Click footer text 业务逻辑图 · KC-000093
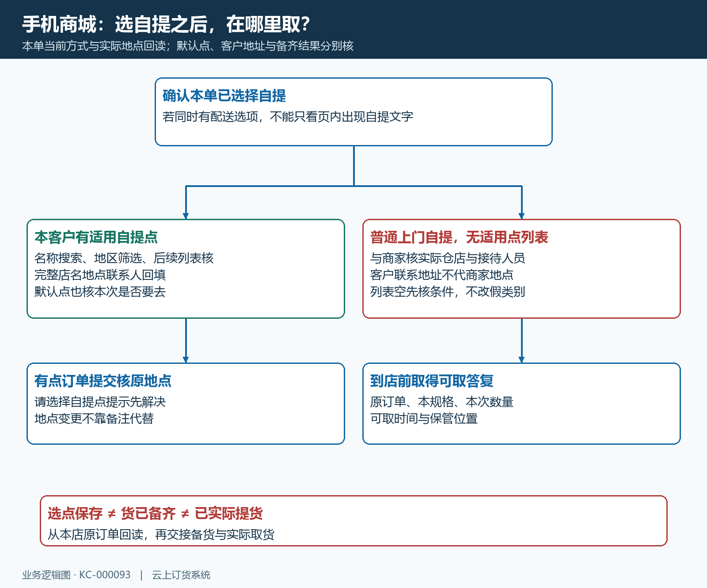The height and width of the screenshot is (588, 707). [x=76, y=575]
